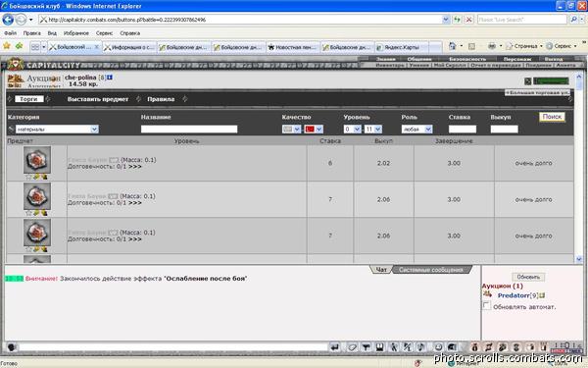This screenshot has height=368, width=588.
Task: Expand the minimum Уровень dropdown
Action: tap(352, 130)
